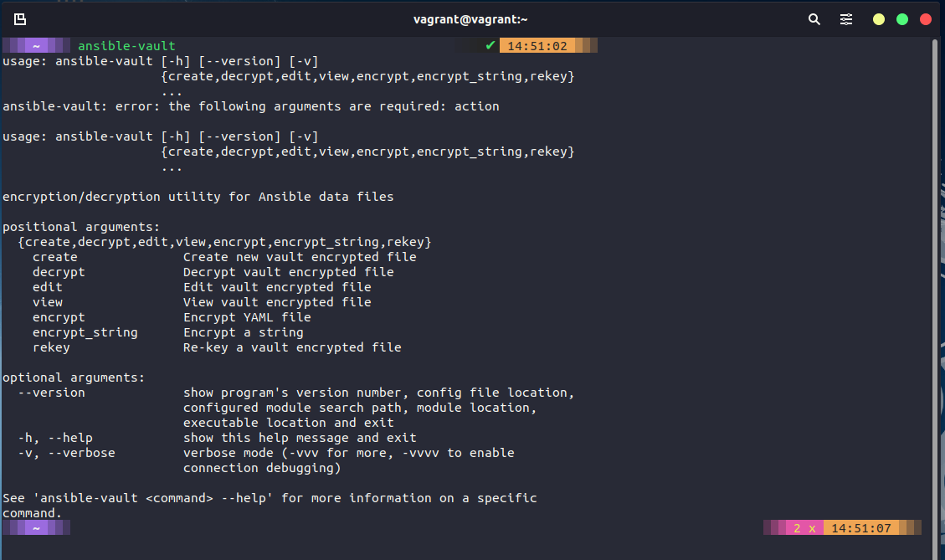Click the ansible-vault error message line
Viewport: 945px width, 560px height.
pos(251,105)
